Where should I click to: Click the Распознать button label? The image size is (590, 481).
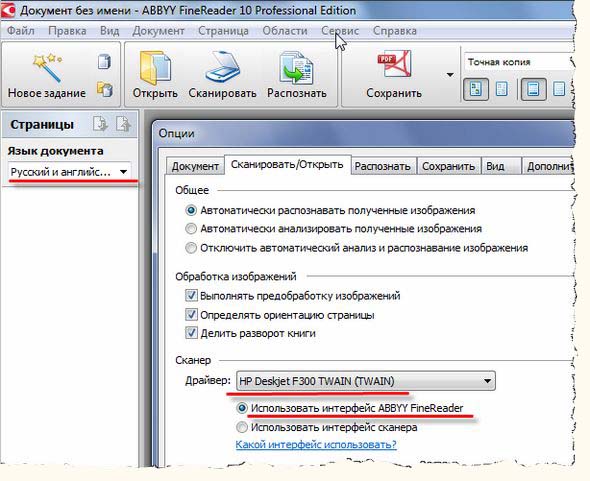[x=297, y=93]
